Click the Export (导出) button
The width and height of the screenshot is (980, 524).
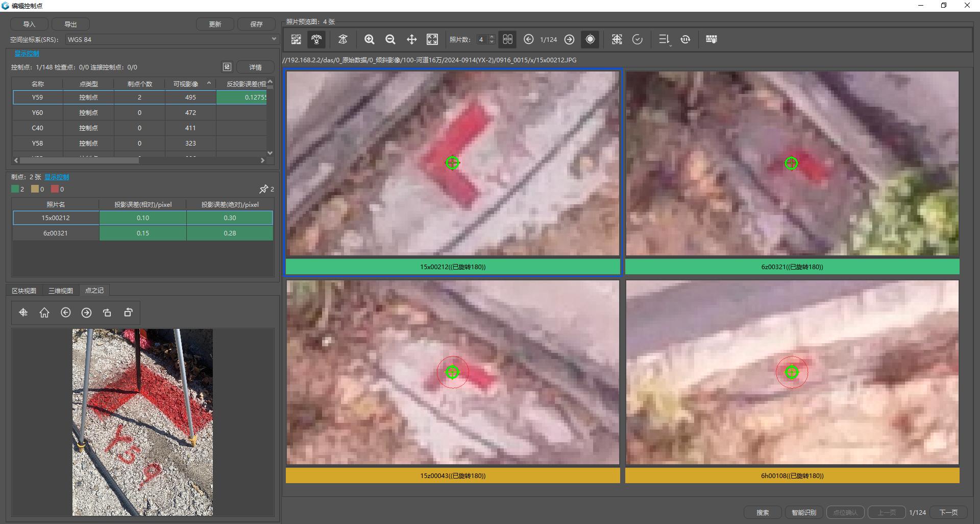pyautogui.click(x=70, y=24)
